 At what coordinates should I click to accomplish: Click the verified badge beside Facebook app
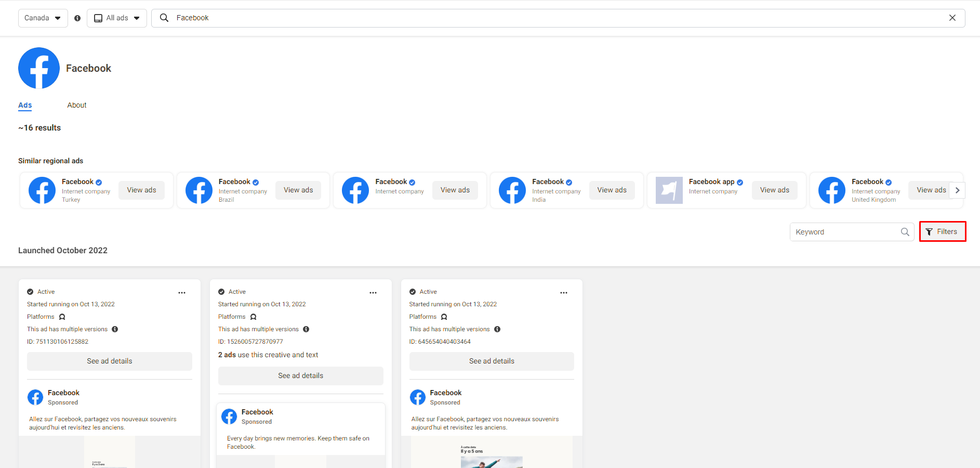(740, 183)
